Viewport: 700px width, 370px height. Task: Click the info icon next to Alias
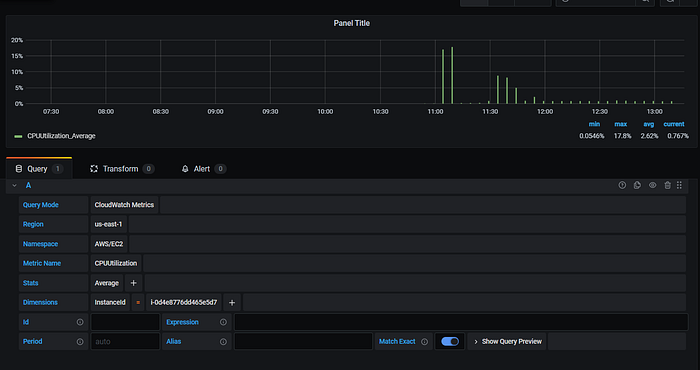click(x=223, y=341)
